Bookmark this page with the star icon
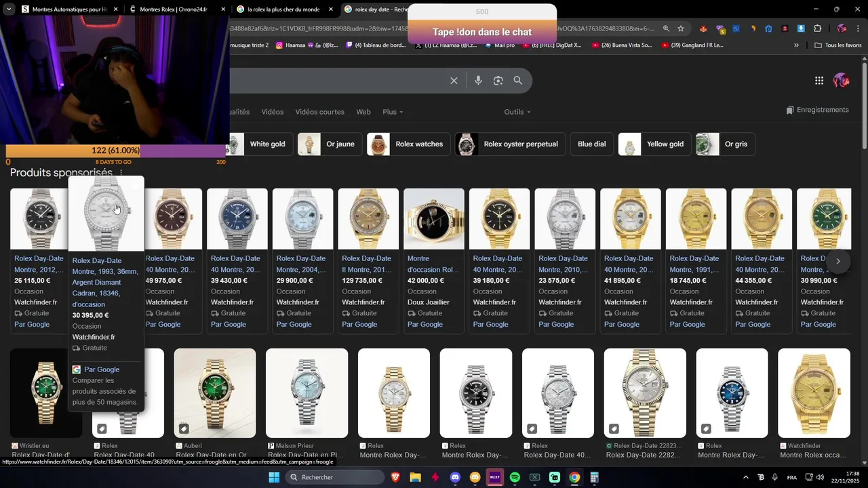Image resolution: width=868 pixels, height=488 pixels. coord(681,28)
